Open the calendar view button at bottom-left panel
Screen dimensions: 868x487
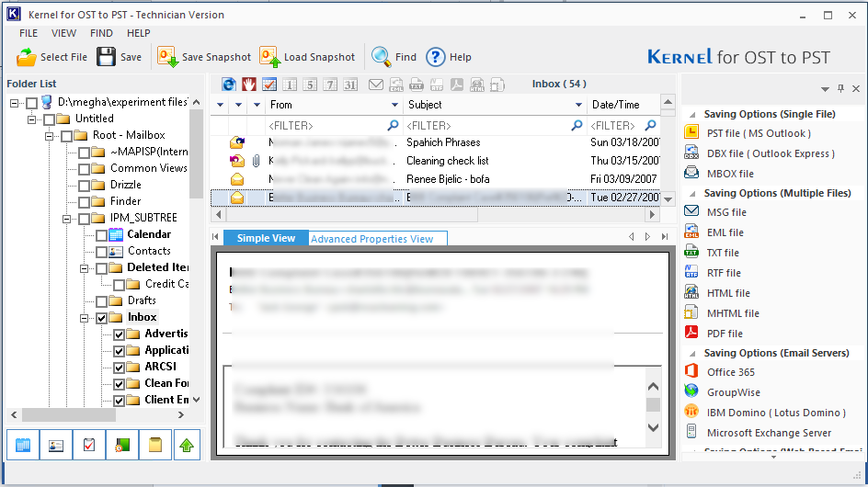[23, 445]
